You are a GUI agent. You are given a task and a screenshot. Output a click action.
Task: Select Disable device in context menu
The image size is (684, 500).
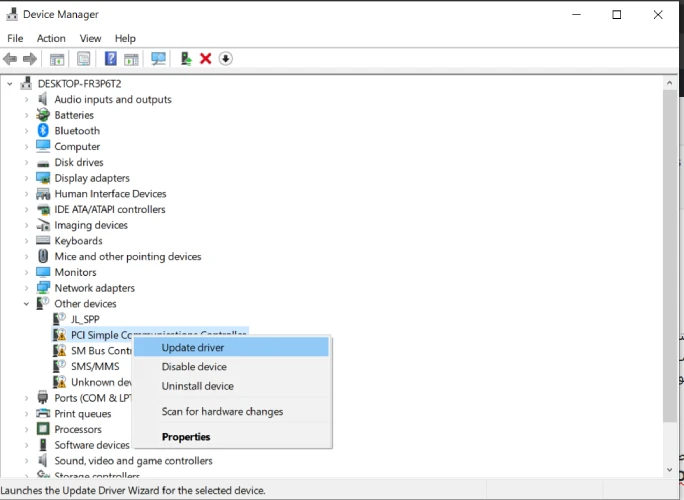tap(194, 367)
